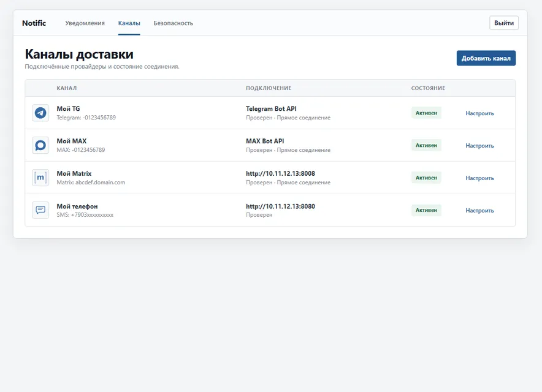This screenshot has width=542, height=392.
Task: Click the SMS: +7903 phone number text
Action: pos(85,215)
